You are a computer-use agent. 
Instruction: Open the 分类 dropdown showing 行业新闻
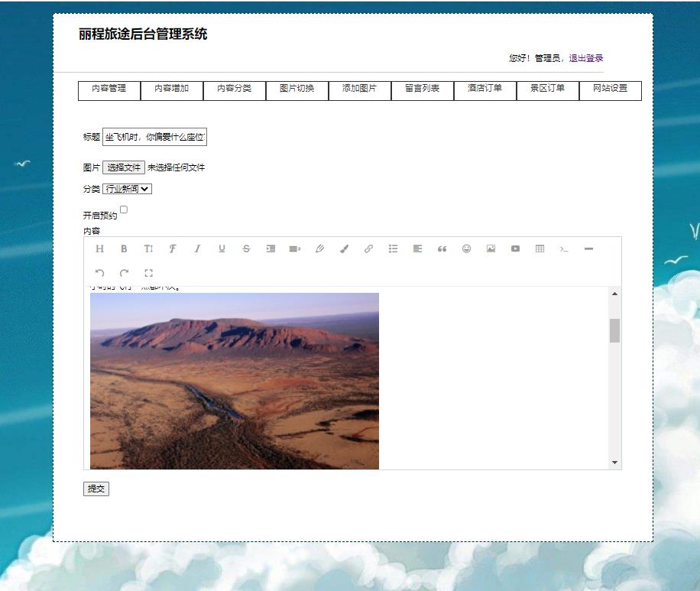point(127,189)
